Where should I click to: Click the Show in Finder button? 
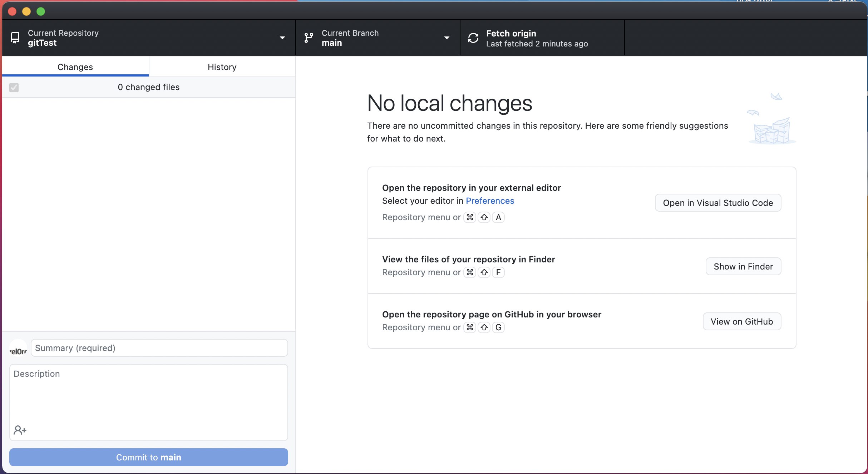pos(743,266)
